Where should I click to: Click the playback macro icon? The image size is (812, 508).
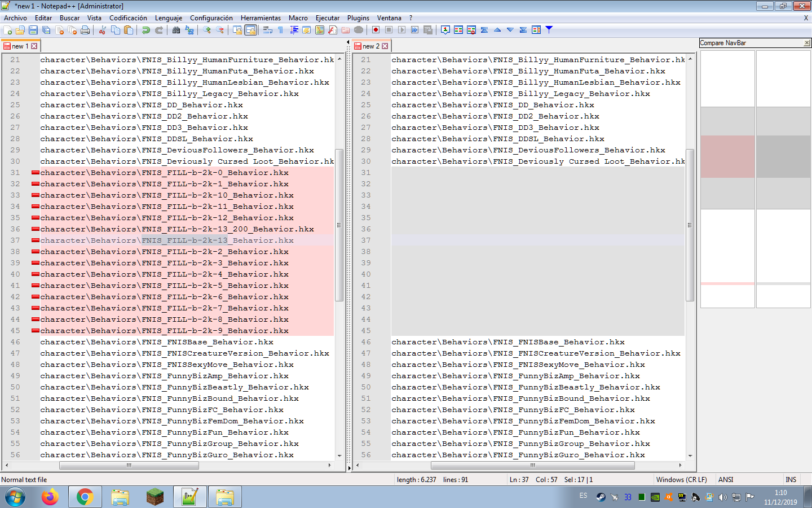pyautogui.click(x=402, y=30)
